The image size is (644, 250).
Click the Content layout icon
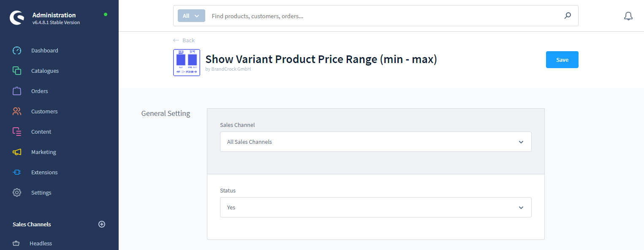point(17,132)
